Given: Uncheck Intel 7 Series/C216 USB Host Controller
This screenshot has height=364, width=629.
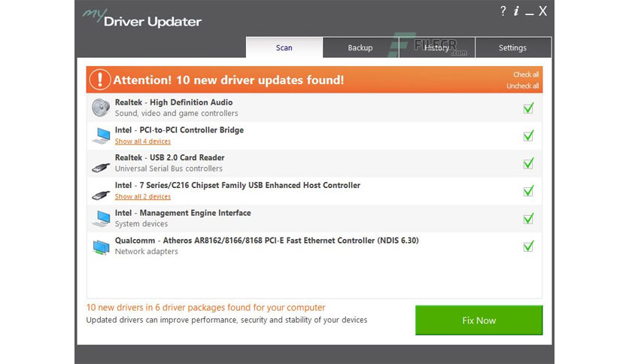Looking at the screenshot, I should pyautogui.click(x=528, y=191).
